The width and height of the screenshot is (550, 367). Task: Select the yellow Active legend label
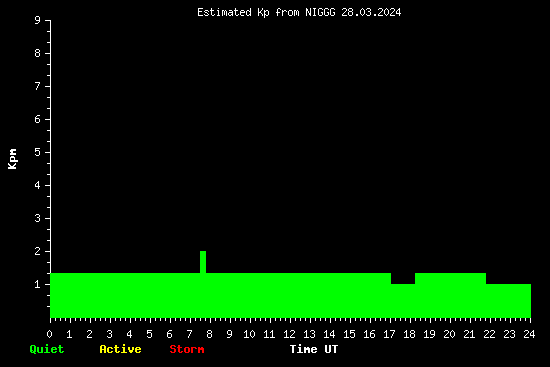(120, 349)
